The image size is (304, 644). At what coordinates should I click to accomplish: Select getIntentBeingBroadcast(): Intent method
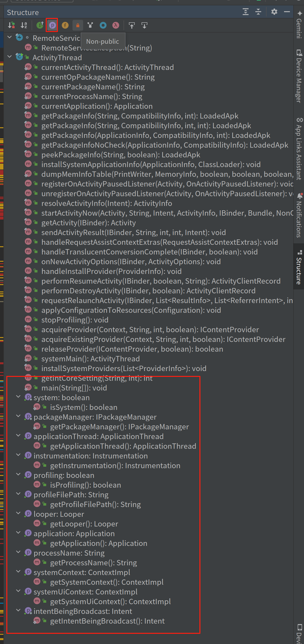(x=107, y=621)
